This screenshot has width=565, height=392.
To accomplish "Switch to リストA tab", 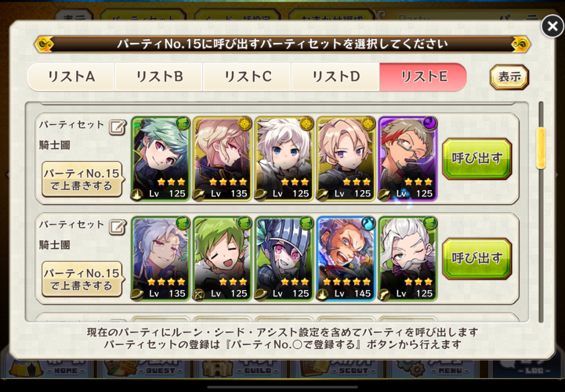I will click(x=71, y=77).
